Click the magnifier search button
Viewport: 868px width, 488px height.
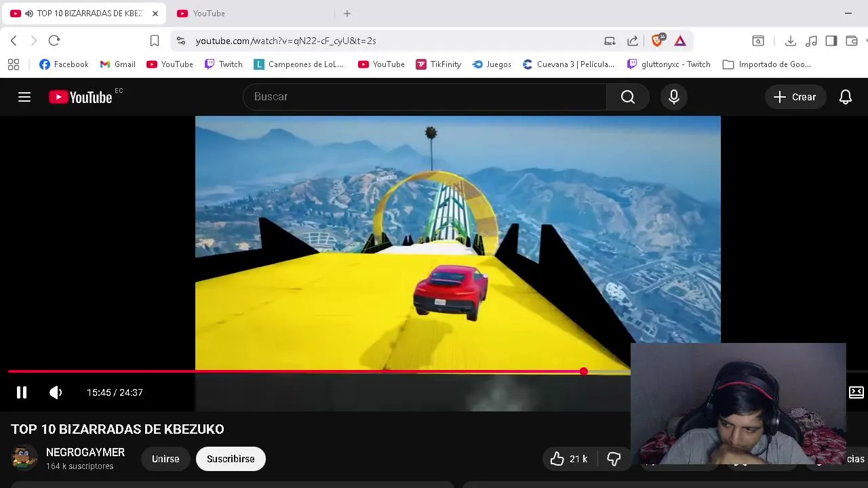click(628, 97)
